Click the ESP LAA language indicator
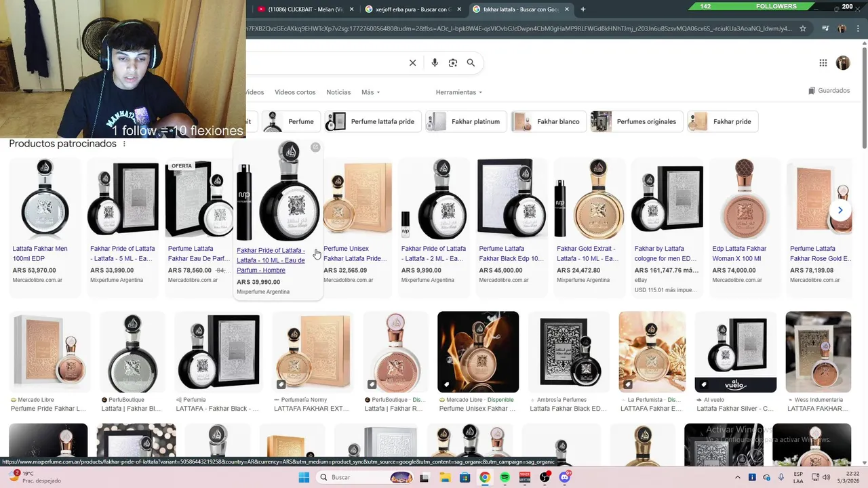 coord(798,477)
